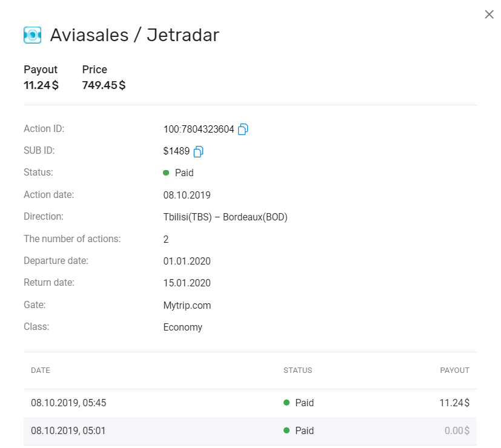501x448 pixels.
Task: Click the Gate: label
Action: (x=35, y=305)
